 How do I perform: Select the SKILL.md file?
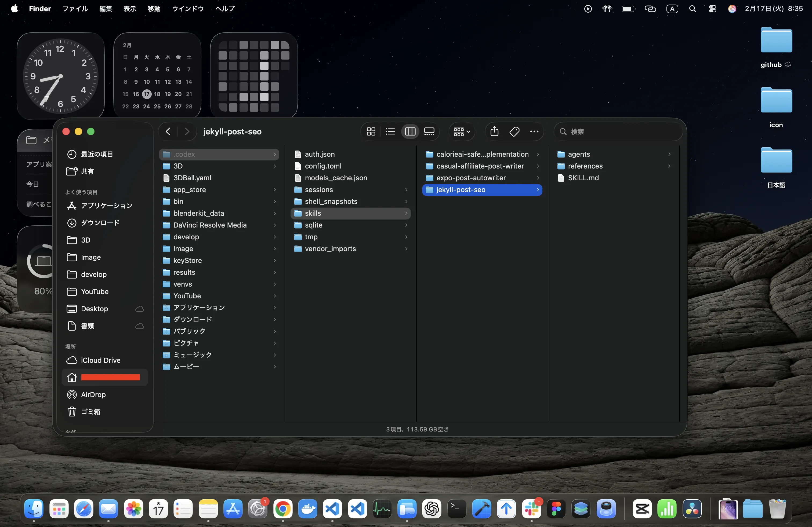[583, 178]
